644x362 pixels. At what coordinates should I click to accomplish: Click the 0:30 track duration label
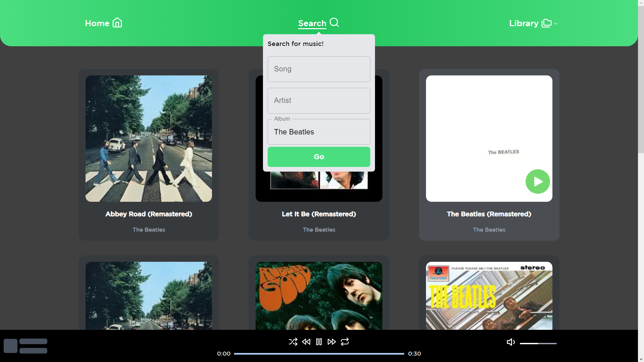(415, 354)
